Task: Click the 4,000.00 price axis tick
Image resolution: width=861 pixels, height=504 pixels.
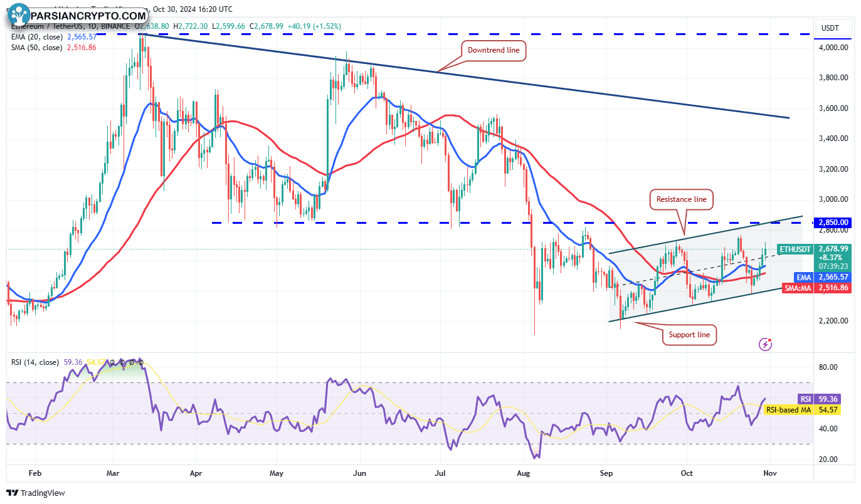Action: (x=833, y=48)
